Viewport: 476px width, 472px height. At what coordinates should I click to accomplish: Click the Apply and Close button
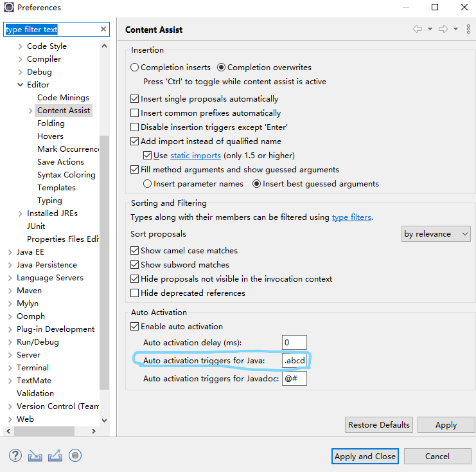coord(365,456)
